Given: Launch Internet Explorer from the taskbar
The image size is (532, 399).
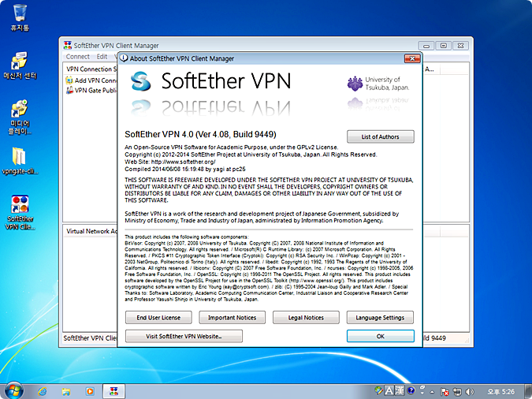Looking at the screenshot, I should coord(43,392).
